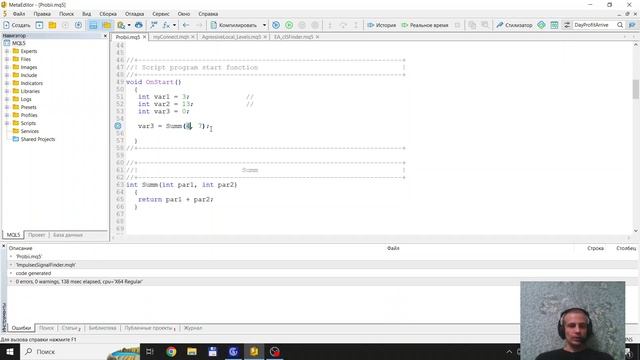Start debugging on history data icon
The height and width of the screenshot is (360, 640).
point(276,25)
